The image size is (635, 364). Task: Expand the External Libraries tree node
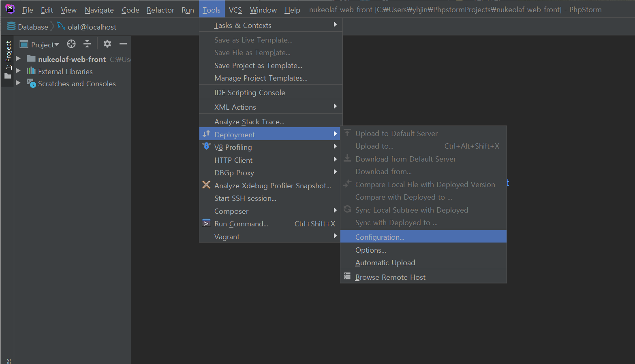(18, 70)
